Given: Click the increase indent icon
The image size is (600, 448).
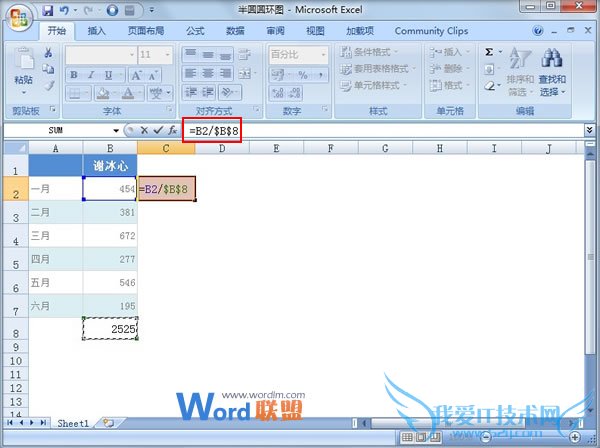Looking at the screenshot, I should coord(208,92).
